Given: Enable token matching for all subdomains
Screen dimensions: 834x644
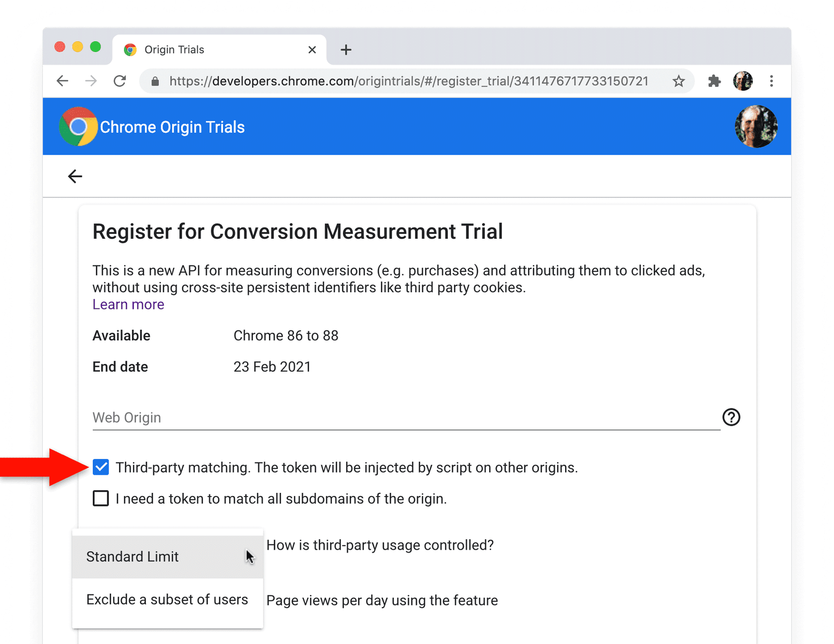Looking at the screenshot, I should coord(100,499).
